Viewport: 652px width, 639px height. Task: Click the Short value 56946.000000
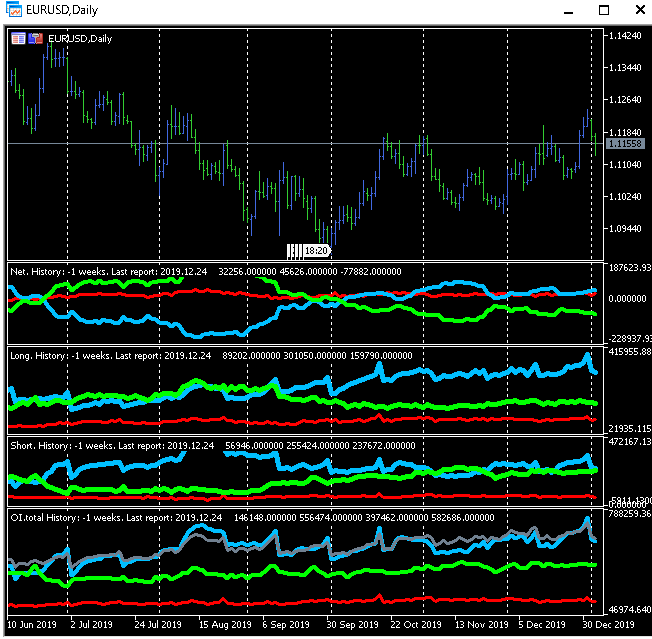pos(254,446)
